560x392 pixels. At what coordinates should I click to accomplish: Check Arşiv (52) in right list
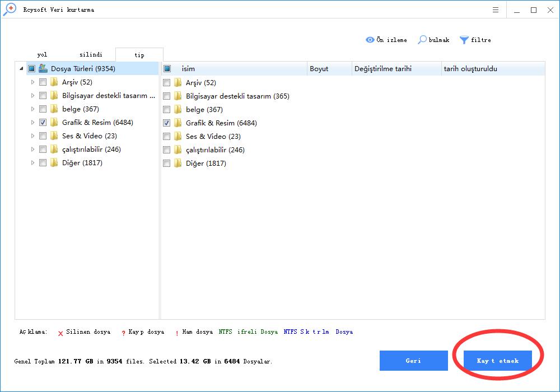click(x=167, y=83)
